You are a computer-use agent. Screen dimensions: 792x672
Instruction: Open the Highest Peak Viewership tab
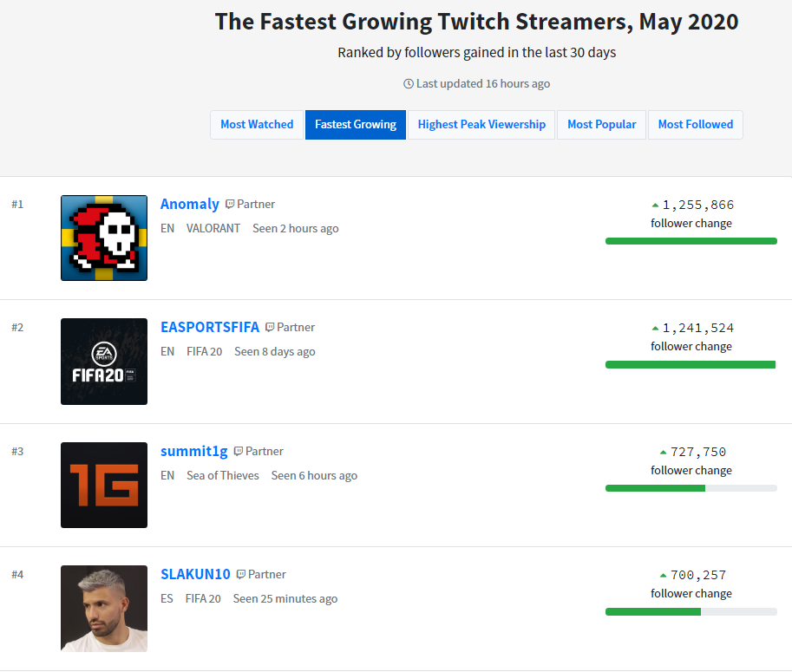pyautogui.click(x=481, y=125)
